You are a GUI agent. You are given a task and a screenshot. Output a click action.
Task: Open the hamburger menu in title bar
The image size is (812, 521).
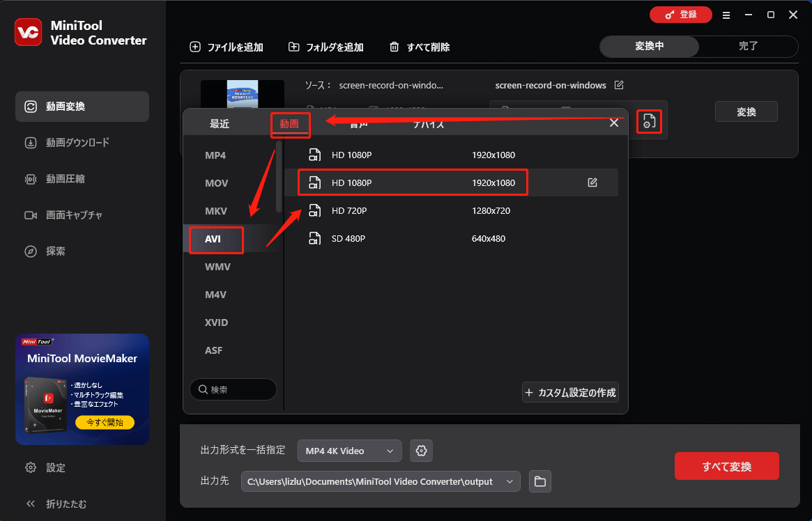click(x=726, y=15)
